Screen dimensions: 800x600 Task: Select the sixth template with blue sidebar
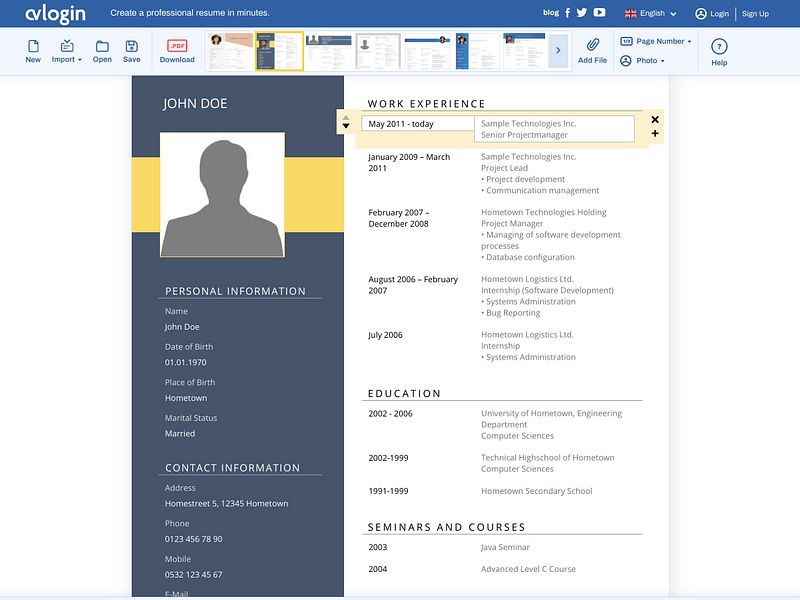pyautogui.click(x=477, y=51)
